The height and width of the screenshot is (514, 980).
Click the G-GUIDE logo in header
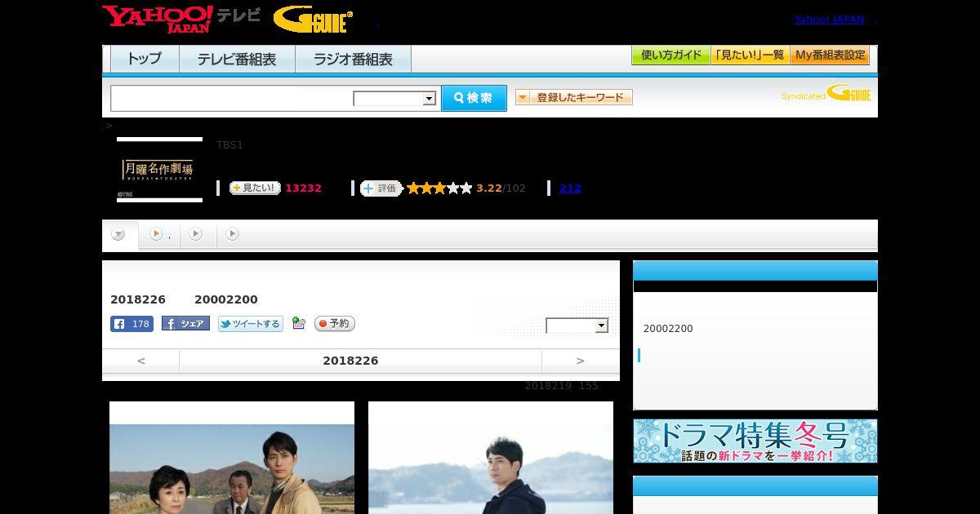point(313,20)
